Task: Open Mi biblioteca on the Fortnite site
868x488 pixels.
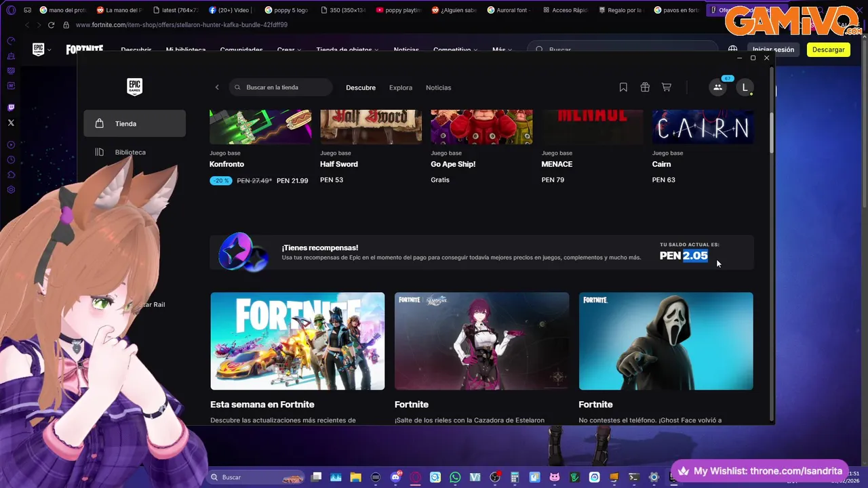Action: tap(186, 50)
